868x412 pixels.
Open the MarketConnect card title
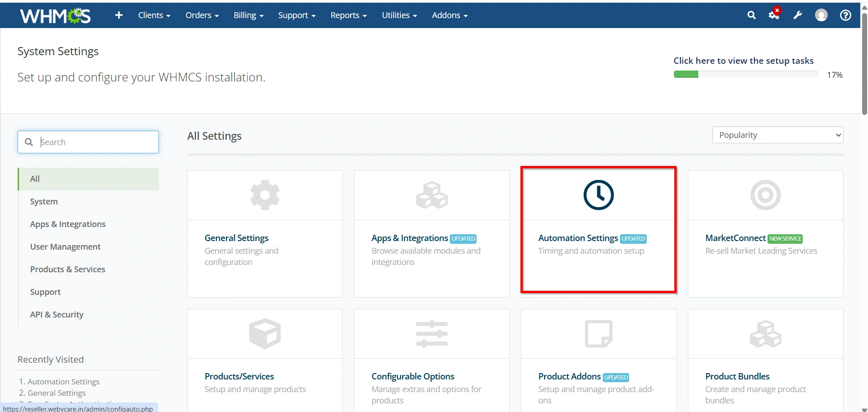pos(735,238)
